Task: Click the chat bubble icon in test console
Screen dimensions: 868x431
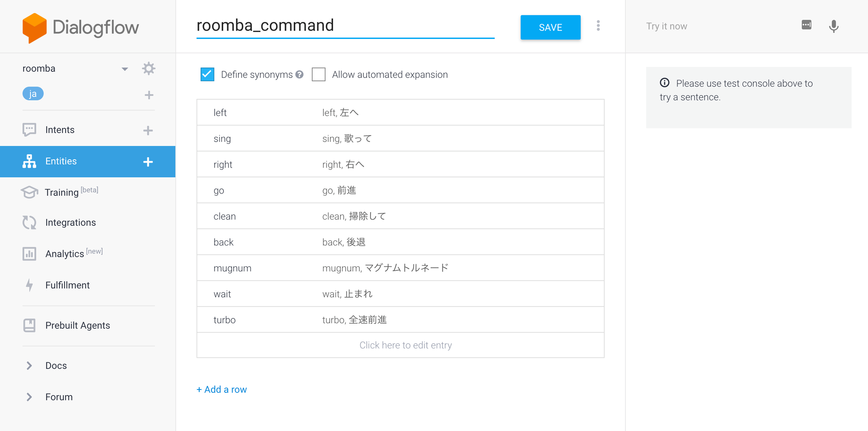Action: point(806,25)
